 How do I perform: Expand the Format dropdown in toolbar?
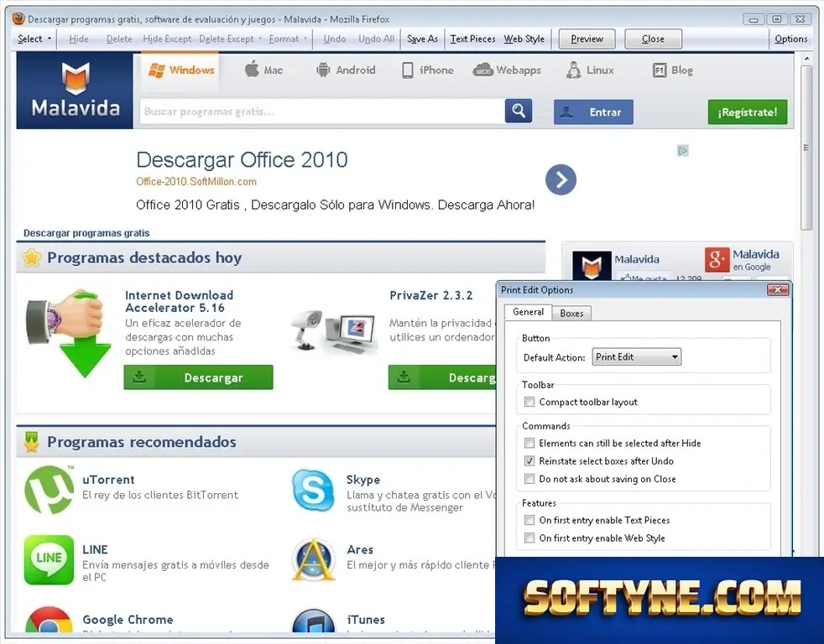pos(288,39)
